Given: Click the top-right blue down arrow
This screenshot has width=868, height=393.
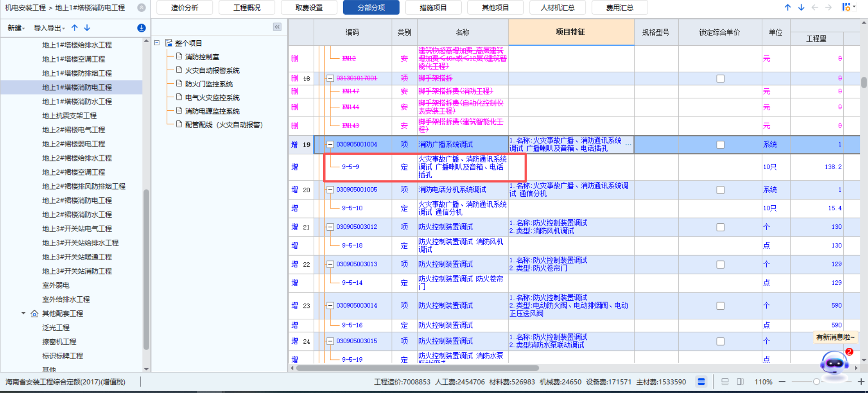Looking at the screenshot, I should pos(801,7).
